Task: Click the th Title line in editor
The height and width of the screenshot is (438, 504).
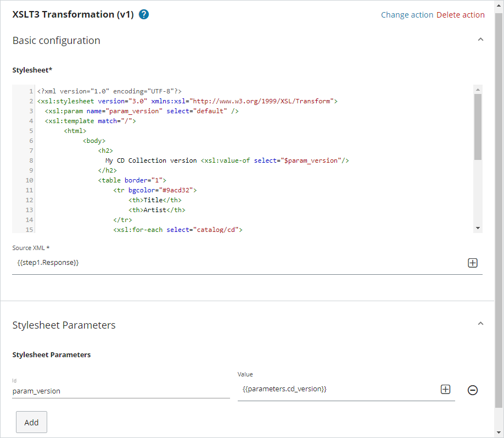Action: pos(155,200)
